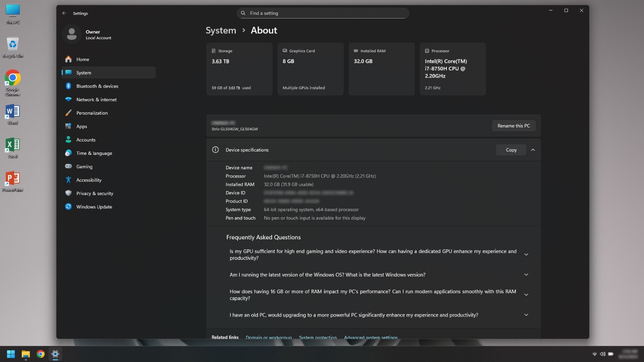Open the System protection link
Viewport: 644px width, 362px height.
pos(318,337)
